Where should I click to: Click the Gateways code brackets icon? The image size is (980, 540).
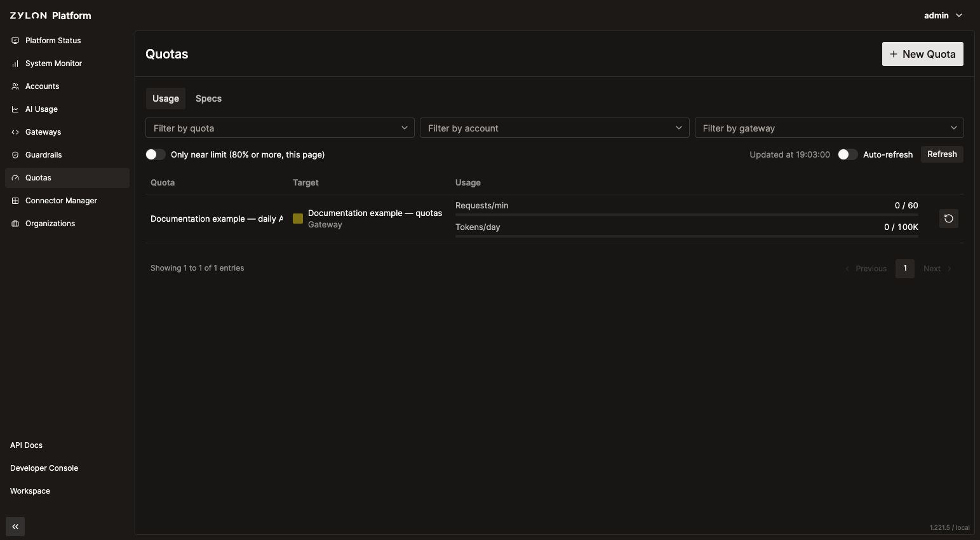15,132
